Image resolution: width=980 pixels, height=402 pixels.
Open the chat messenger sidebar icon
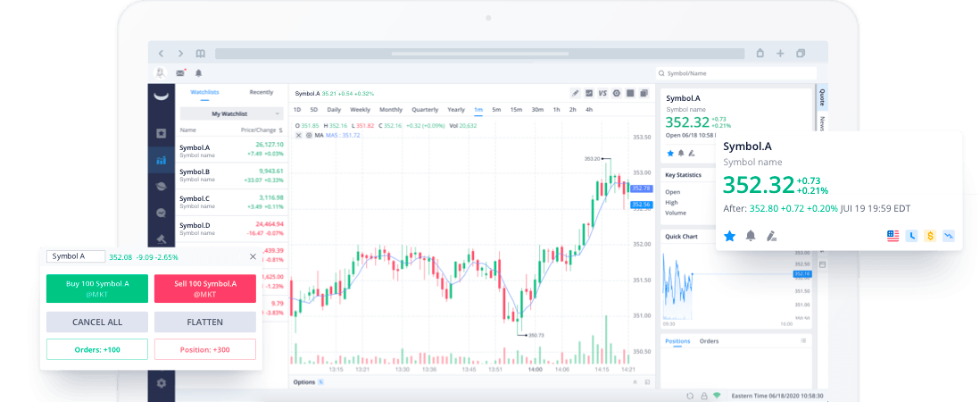(x=162, y=213)
